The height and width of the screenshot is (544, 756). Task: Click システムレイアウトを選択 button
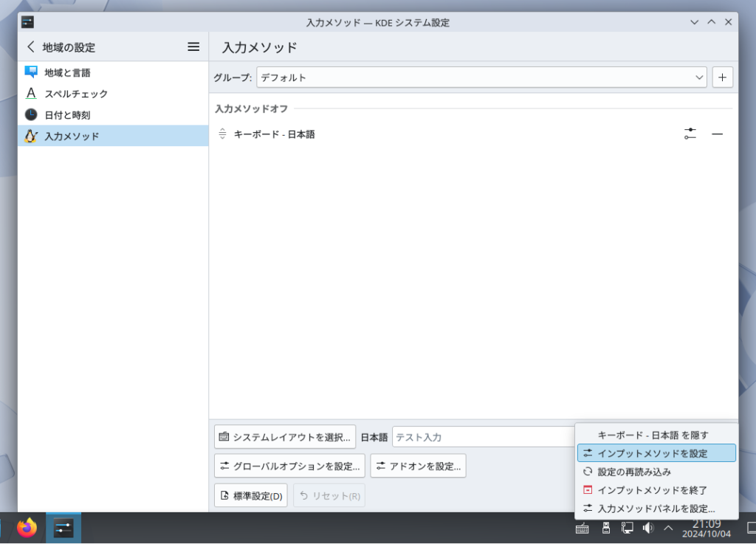pyautogui.click(x=285, y=437)
